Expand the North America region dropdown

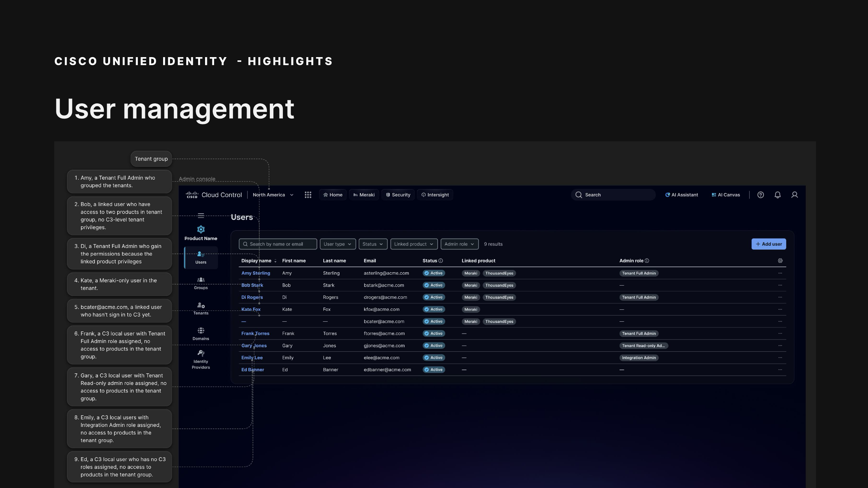click(x=273, y=195)
